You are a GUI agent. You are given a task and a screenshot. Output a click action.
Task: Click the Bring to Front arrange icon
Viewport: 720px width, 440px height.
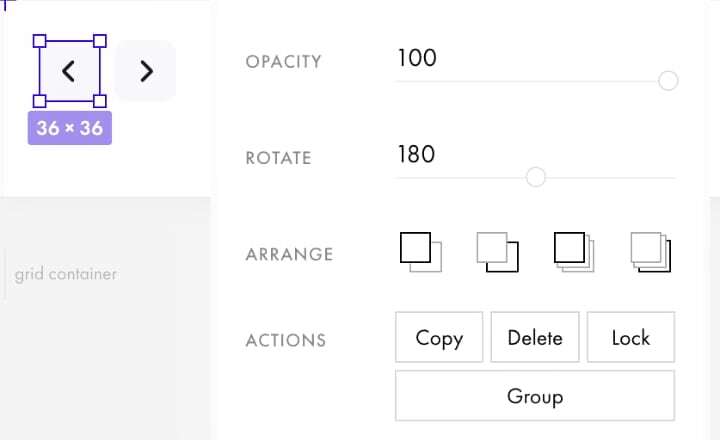(x=574, y=252)
